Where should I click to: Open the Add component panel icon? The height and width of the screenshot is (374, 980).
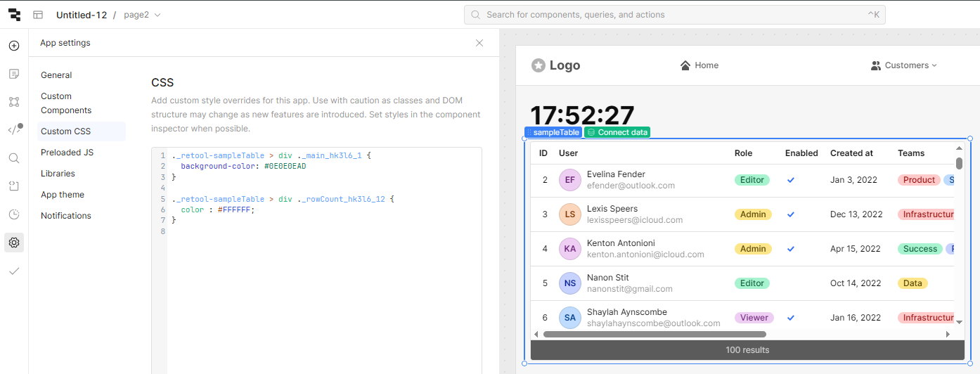click(14, 46)
